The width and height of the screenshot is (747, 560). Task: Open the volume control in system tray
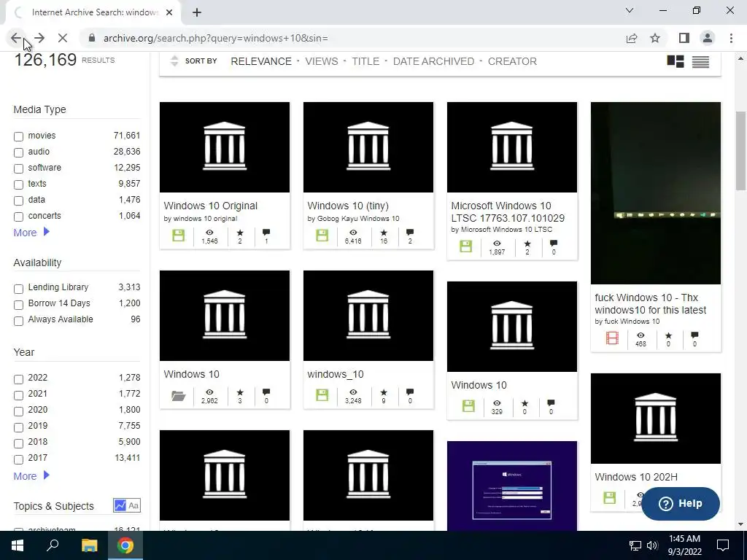(x=652, y=545)
